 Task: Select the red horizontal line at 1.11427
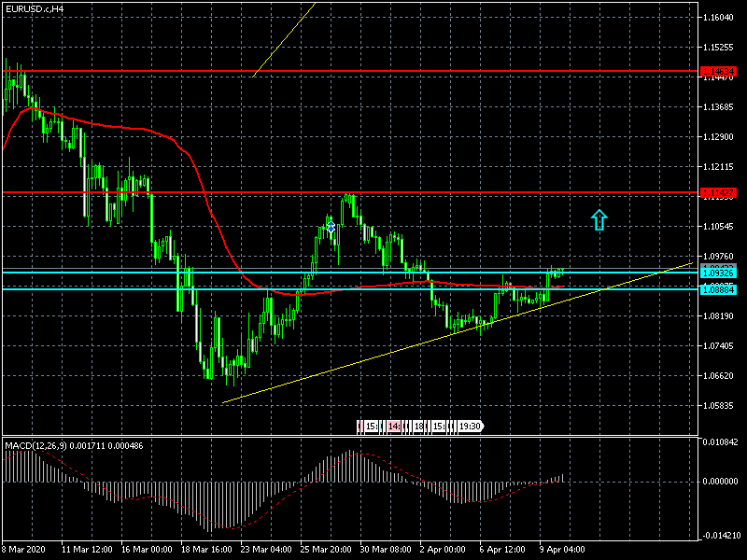(467, 193)
